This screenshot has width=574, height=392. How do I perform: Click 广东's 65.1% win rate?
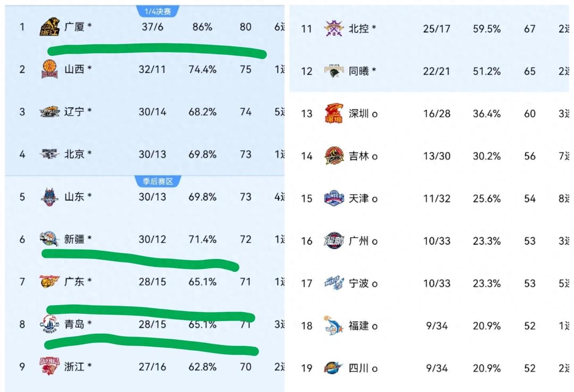click(202, 282)
